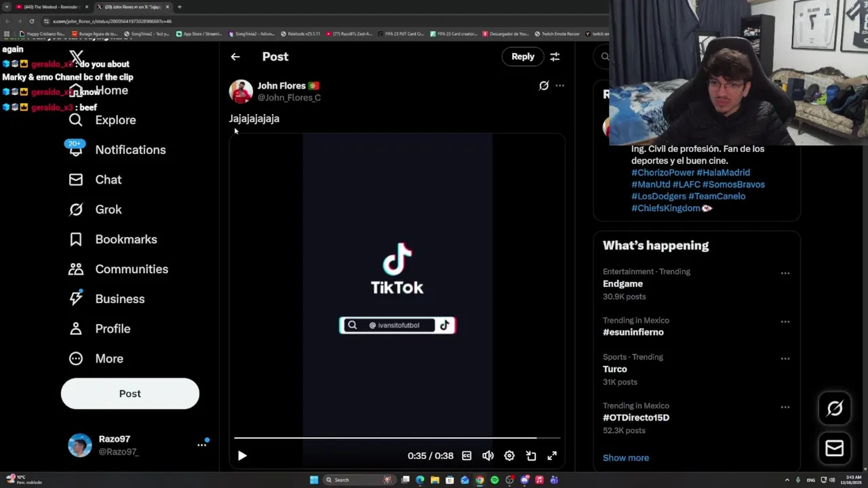868x488 pixels.
Task: Open Notifications with the 20+ badge
Action: click(x=117, y=150)
